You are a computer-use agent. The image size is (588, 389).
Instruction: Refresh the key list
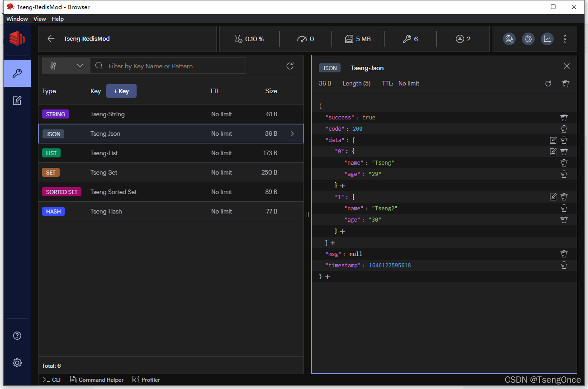290,66
